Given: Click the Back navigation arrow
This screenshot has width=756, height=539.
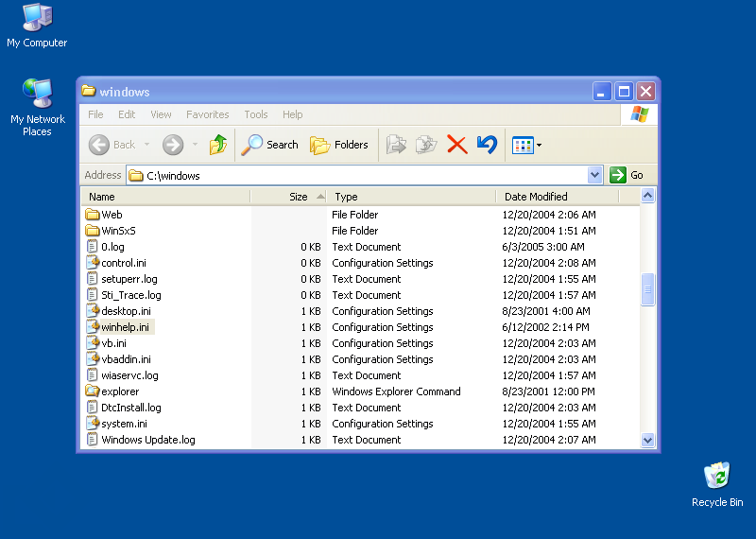Looking at the screenshot, I should tap(99, 145).
